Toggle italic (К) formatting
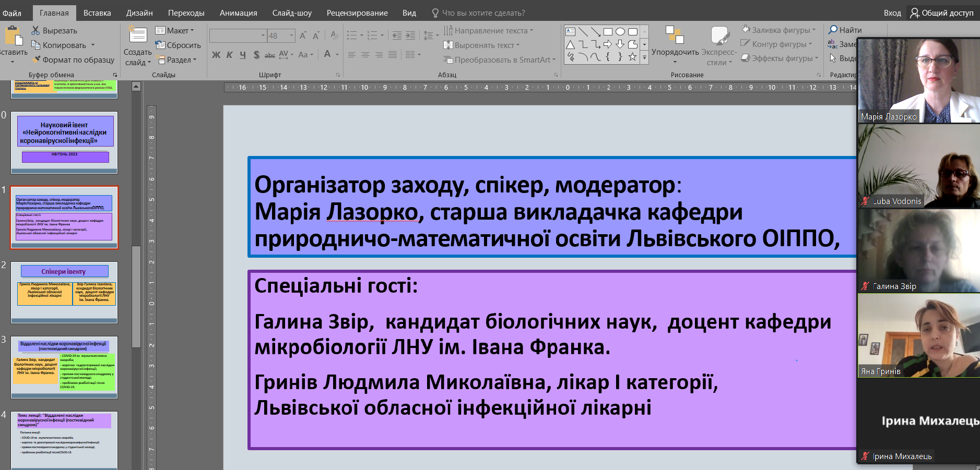 pos(229,55)
